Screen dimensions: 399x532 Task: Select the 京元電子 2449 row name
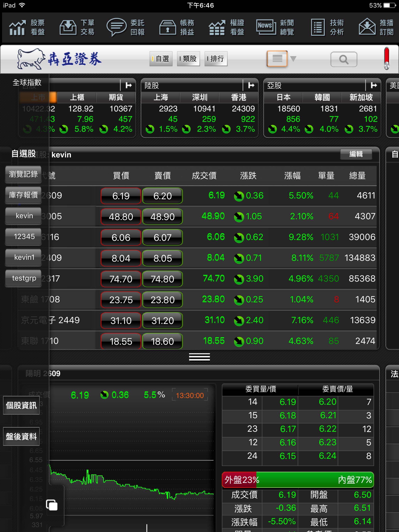tap(50, 320)
